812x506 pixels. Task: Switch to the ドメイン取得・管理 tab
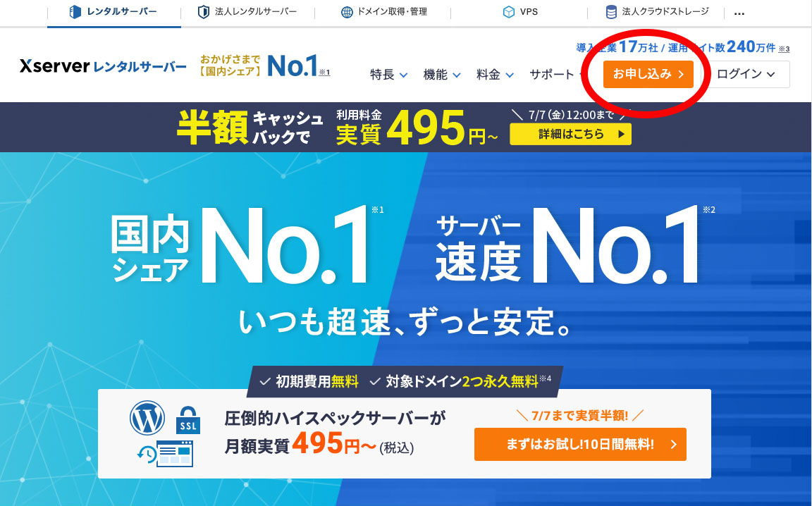383,12
